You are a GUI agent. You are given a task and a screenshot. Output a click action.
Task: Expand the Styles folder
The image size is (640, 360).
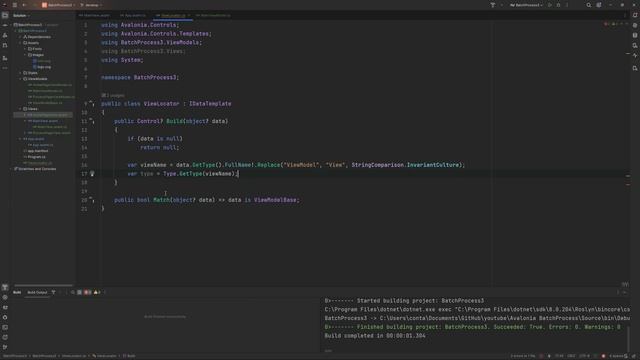20,73
